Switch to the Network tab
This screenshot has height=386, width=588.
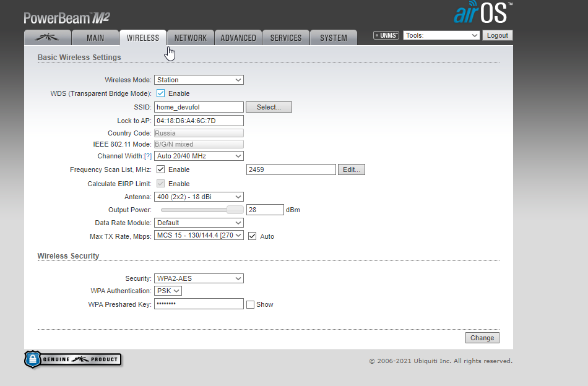tap(191, 38)
